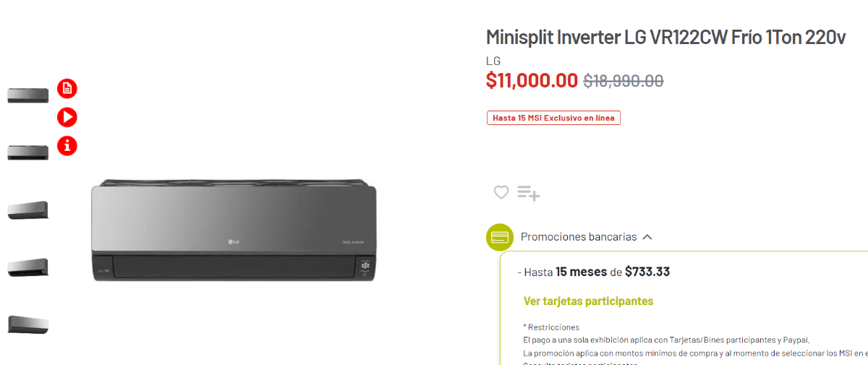Click the green bank card promotions icon
868x365 pixels.
click(499, 237)
